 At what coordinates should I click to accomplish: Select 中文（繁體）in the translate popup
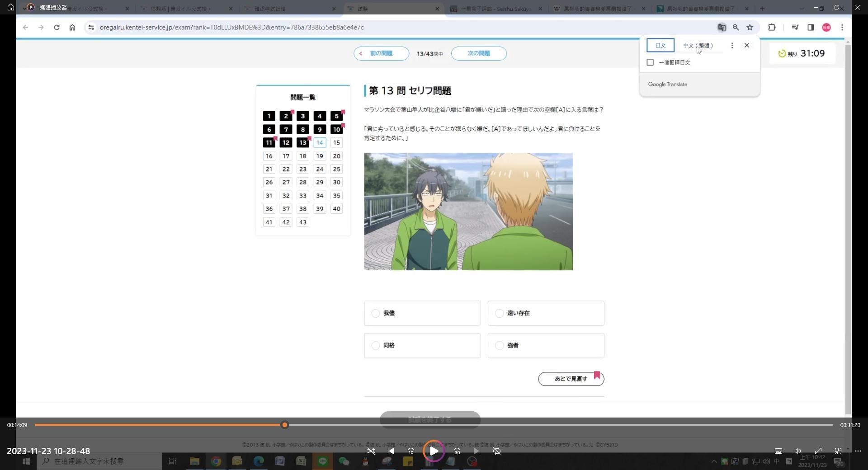(698, 45)
